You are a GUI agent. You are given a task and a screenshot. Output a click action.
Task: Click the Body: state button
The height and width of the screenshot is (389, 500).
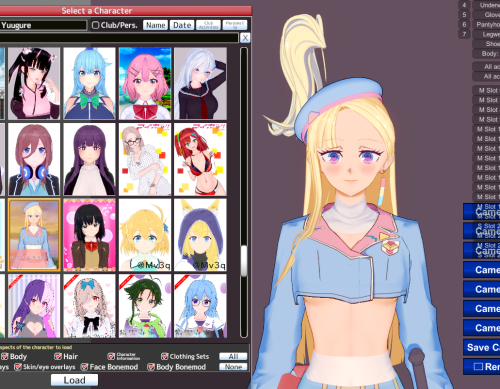(486, 53)
